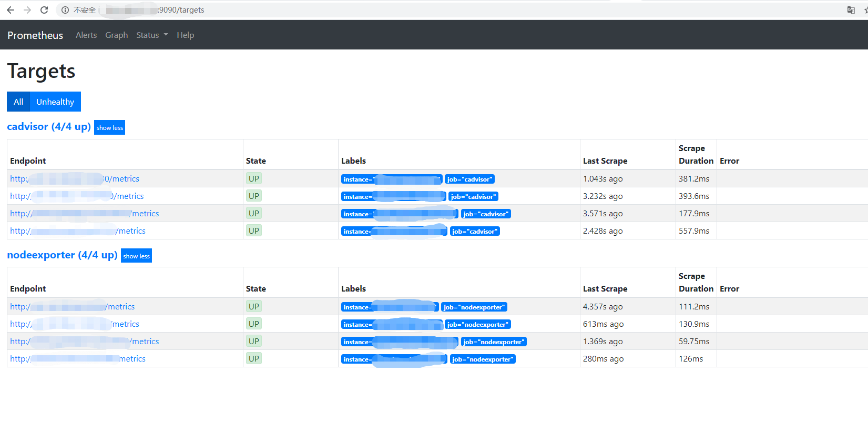Click the 59.75ms scrape duration value

click(694, 342)
